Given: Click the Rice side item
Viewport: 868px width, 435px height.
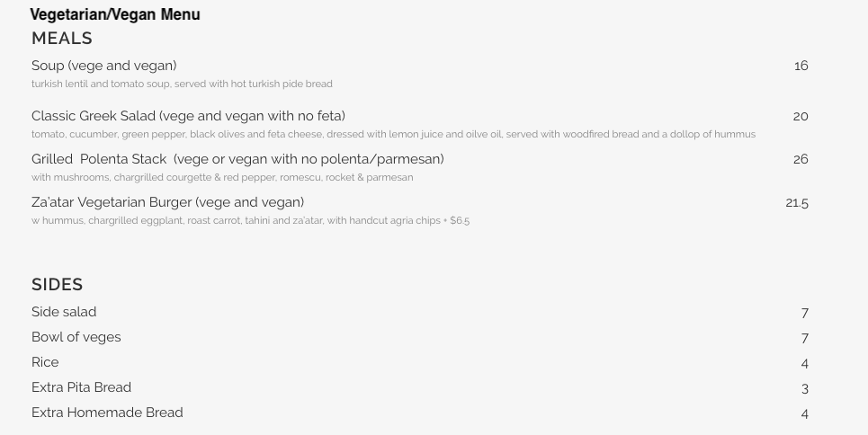Looking at the screenshot, I should pyautogui.click(x=45, y=362).
